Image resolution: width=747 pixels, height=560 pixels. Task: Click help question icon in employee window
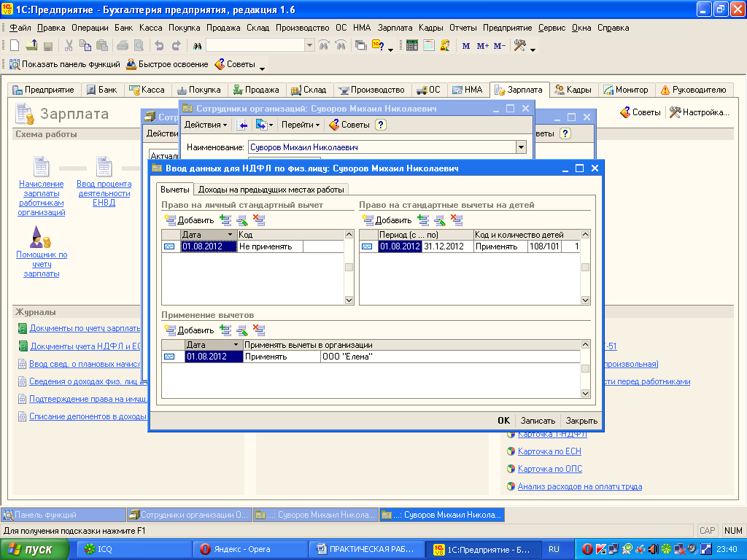[x=380, y=125]
